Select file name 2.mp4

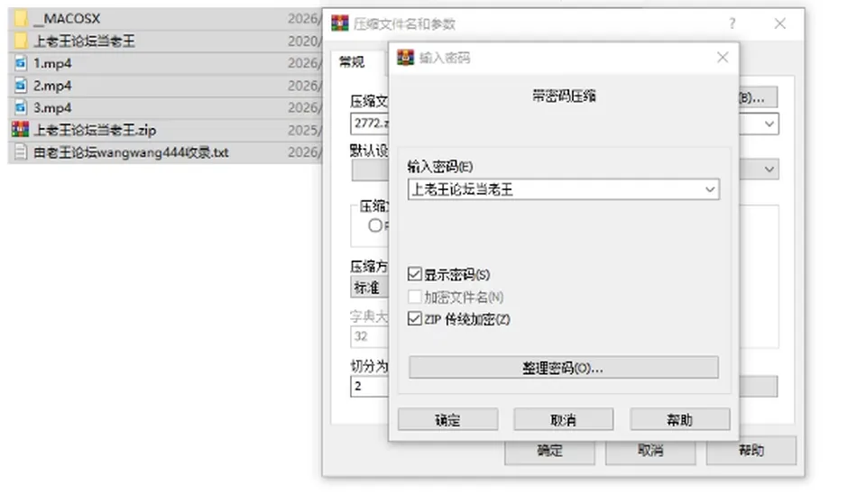coord(52,86)
